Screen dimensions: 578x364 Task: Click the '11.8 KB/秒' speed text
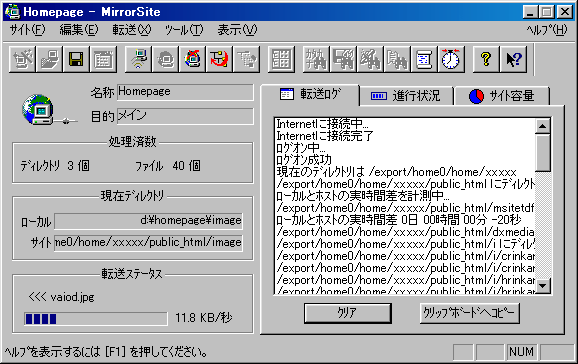pyautogui.click(x=203, y=318)
